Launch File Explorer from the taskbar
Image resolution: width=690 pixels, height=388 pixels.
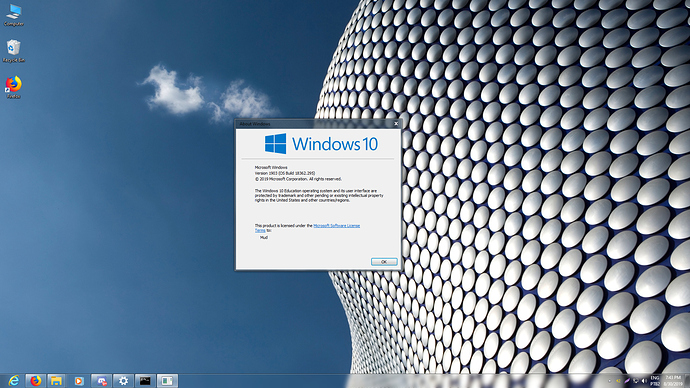coord(56,381)
